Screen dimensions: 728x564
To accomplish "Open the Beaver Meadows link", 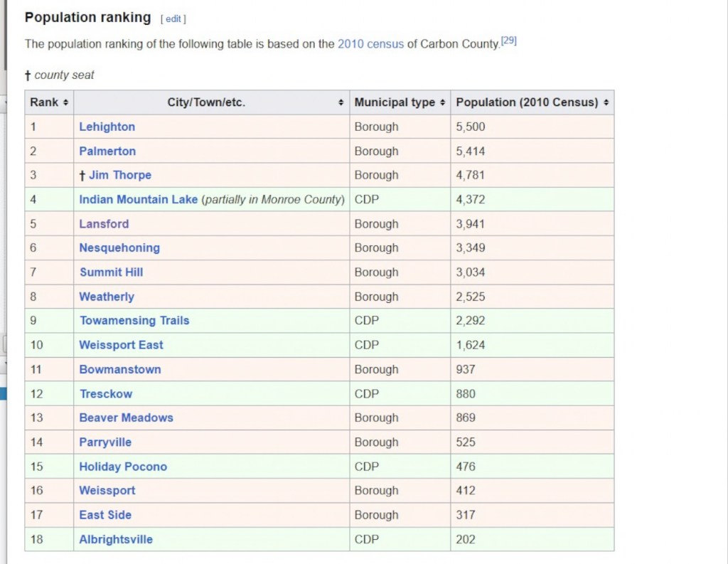I will click(x=126, y=417).
